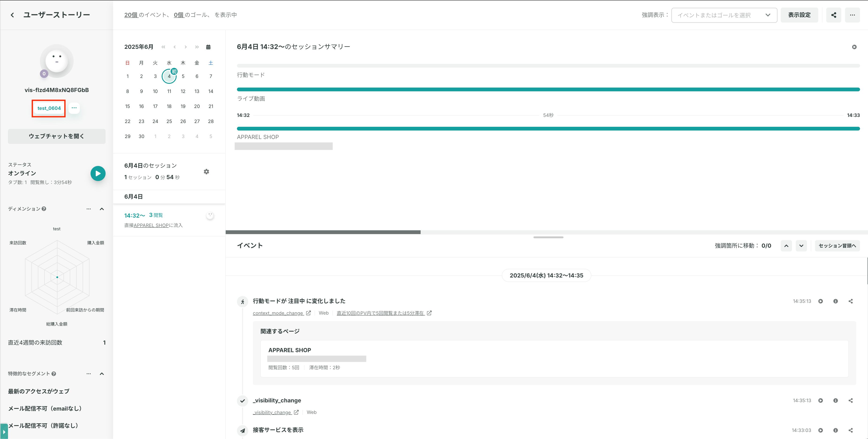868x439 pixels.
Task: Open session settings gear icon
Action: pos(206,172)
